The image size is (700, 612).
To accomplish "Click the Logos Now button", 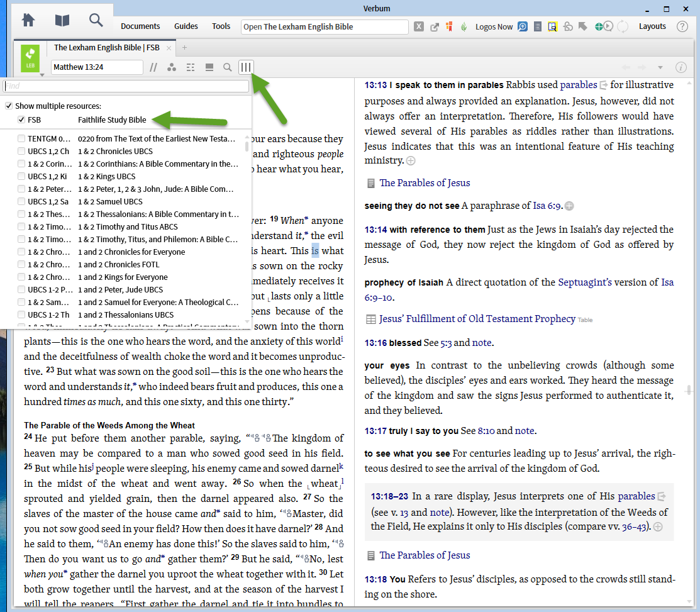I will tap(494, 27).
